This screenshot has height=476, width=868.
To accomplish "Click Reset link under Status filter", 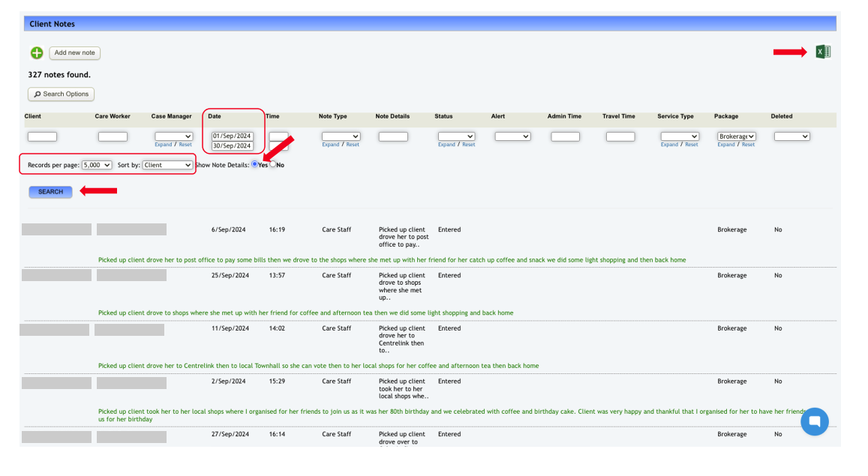I will [x=468, y=145].
